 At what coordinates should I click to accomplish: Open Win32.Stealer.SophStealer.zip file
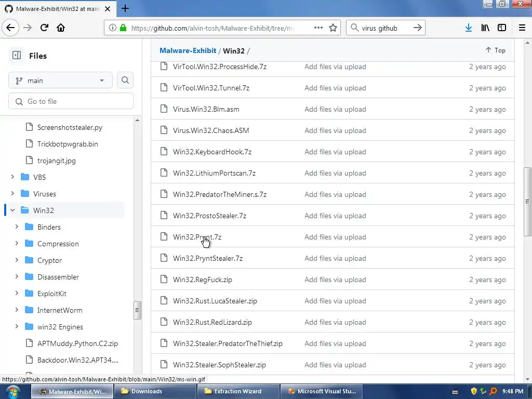click(219, 365)
